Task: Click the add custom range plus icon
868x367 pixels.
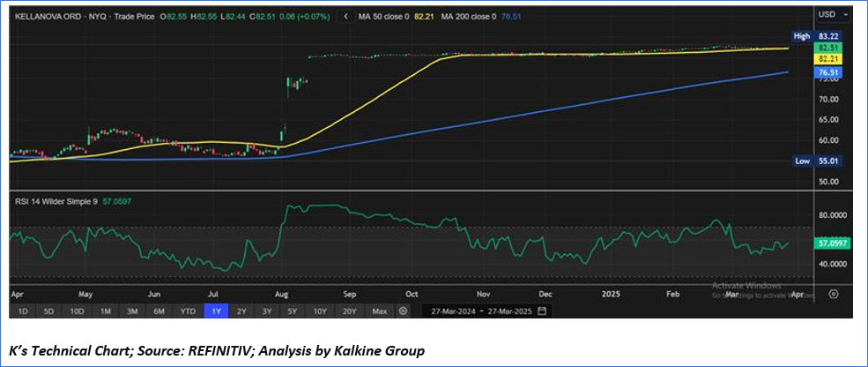Action: click(x=403, y=311)
